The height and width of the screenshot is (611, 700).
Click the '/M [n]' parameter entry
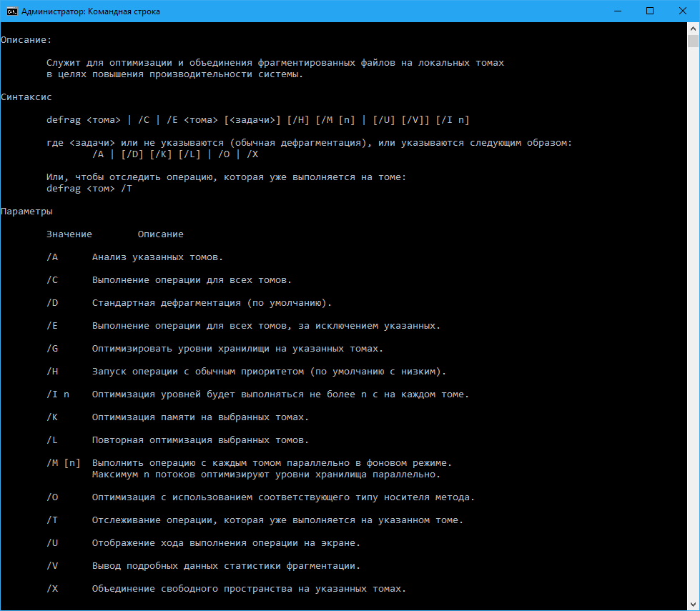point(64,463)
